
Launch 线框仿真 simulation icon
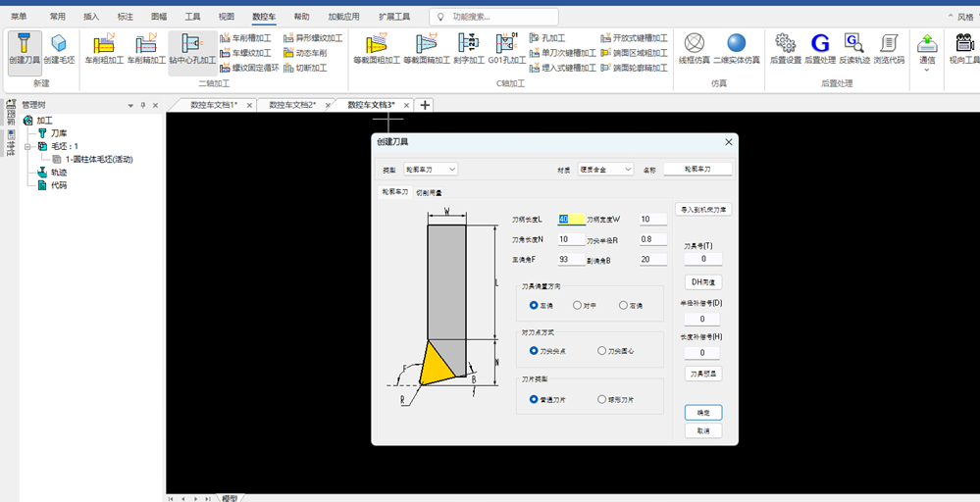[694, 50]
